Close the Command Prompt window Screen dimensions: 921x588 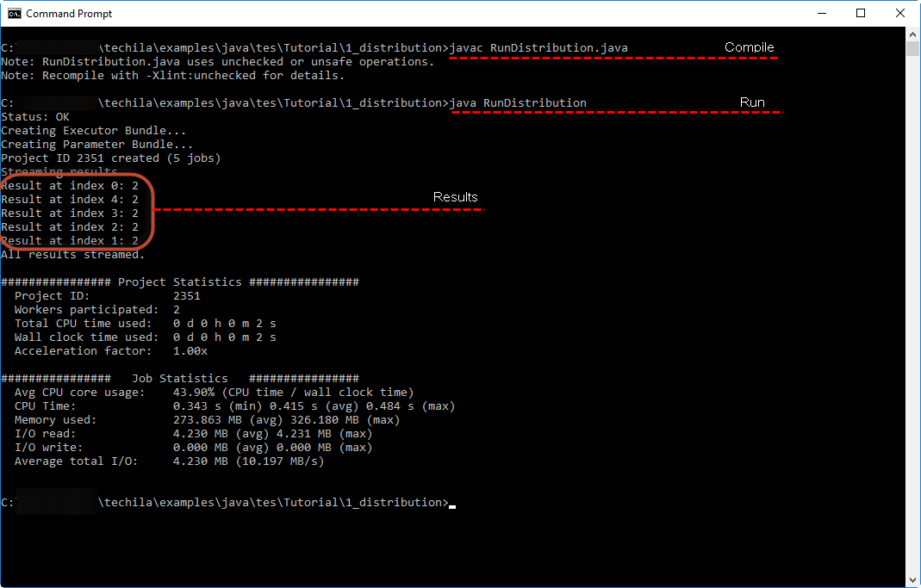click(900, 13)
